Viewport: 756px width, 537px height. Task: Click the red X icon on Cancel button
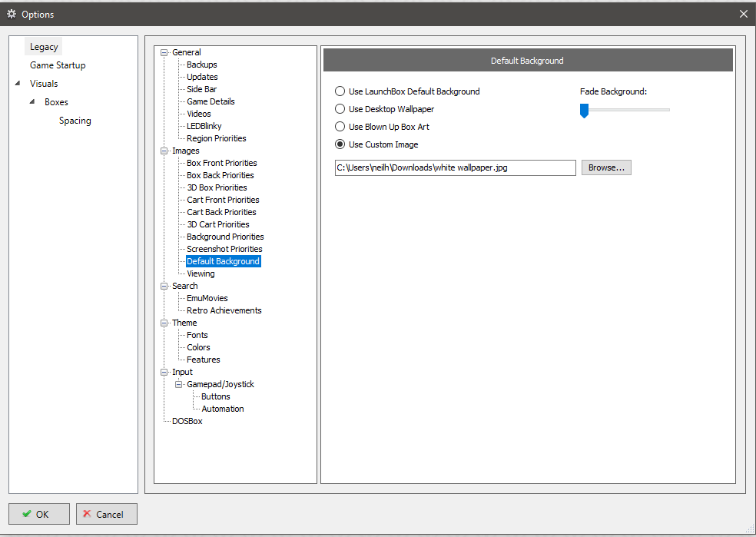pos(87,514)
